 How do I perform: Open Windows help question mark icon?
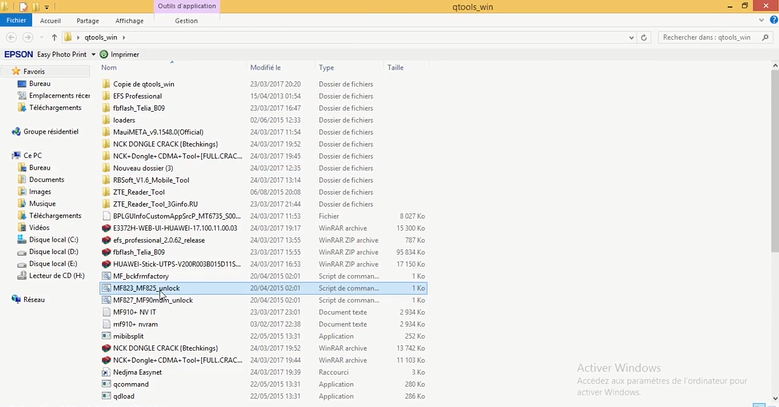pos(774,20)
